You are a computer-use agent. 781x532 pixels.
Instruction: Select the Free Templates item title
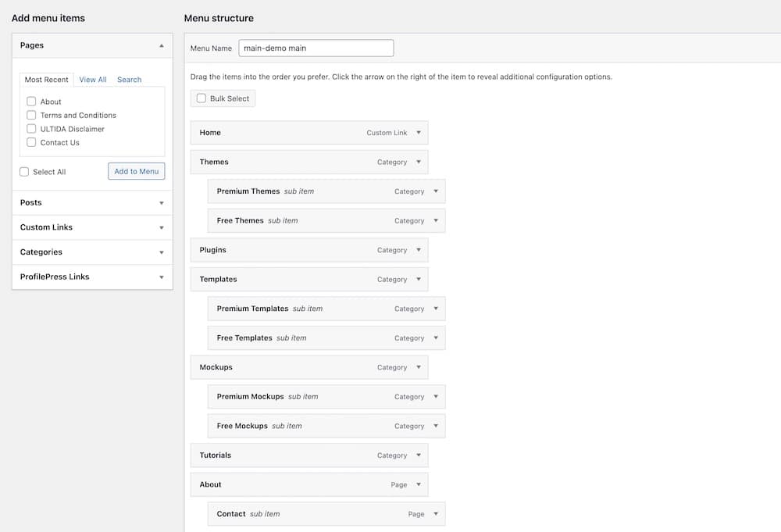click(x=244, y=338)
